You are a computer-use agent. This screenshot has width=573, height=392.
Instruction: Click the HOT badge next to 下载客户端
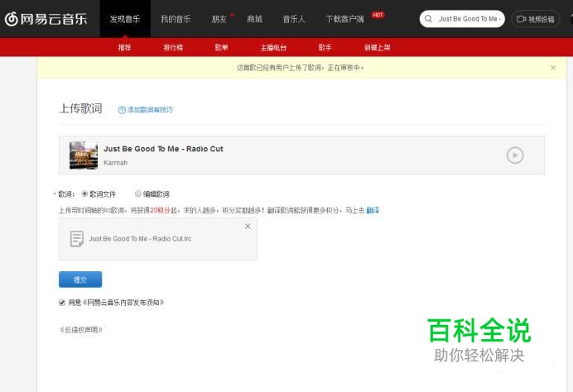click(x=378, y=15)
